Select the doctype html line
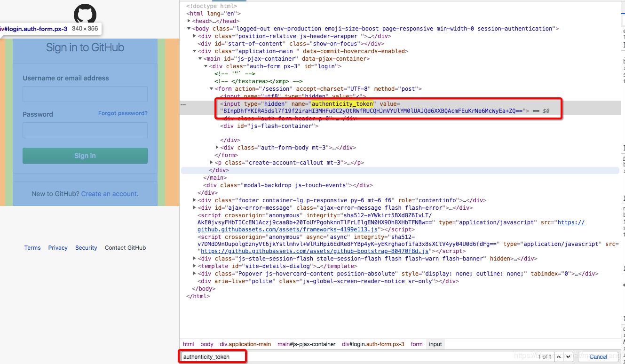This screenshot has width=625, height=364. pos(211,6)
